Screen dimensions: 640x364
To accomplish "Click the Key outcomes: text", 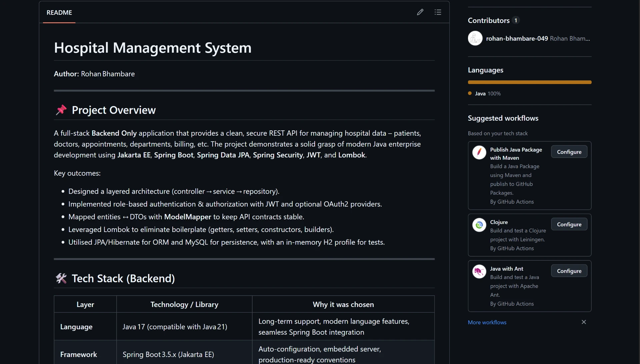I will pos(77,173).
